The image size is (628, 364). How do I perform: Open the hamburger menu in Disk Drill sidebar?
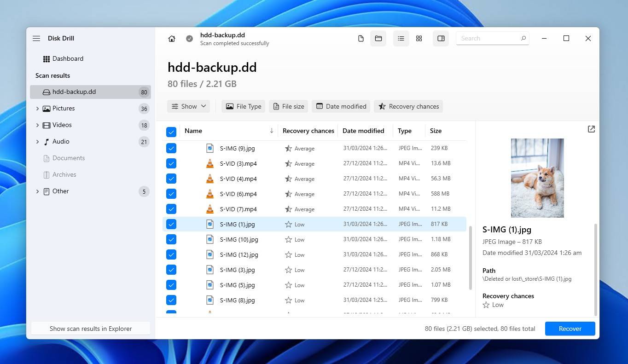point(36,38)
